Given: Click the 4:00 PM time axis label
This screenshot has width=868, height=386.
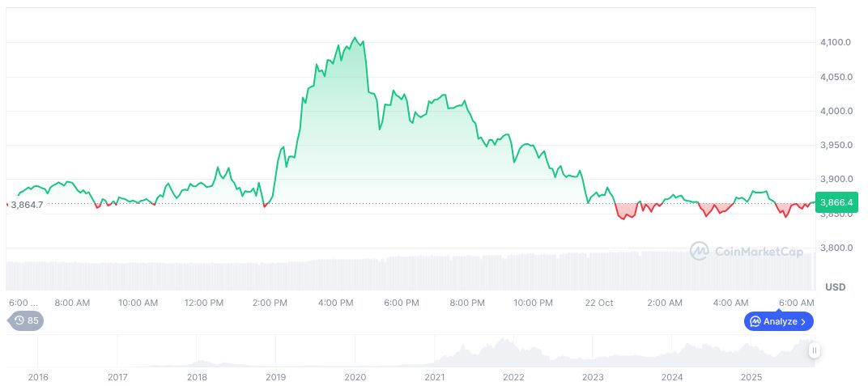Looking at the screenshot, I should tap(335, 303).
